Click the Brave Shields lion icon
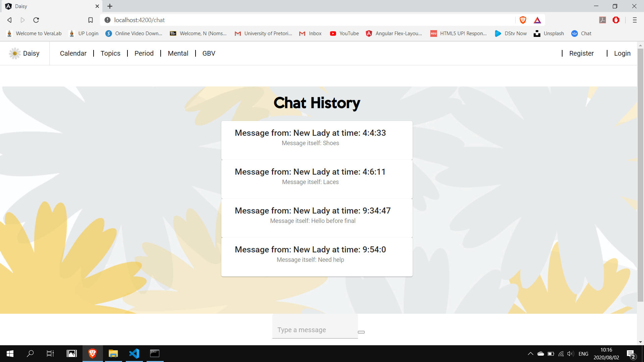The width and height of the screenshot is (644, 362). (523, 20)
